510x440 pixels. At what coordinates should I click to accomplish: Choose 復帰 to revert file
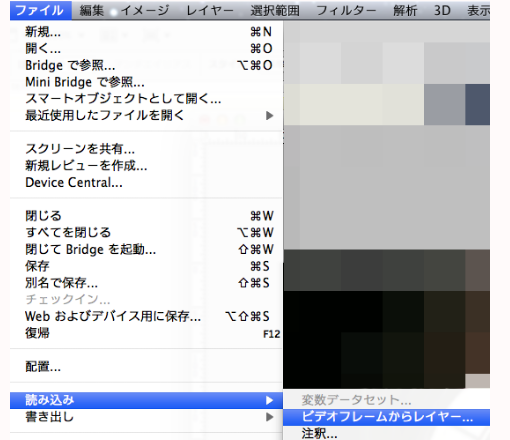146,333
